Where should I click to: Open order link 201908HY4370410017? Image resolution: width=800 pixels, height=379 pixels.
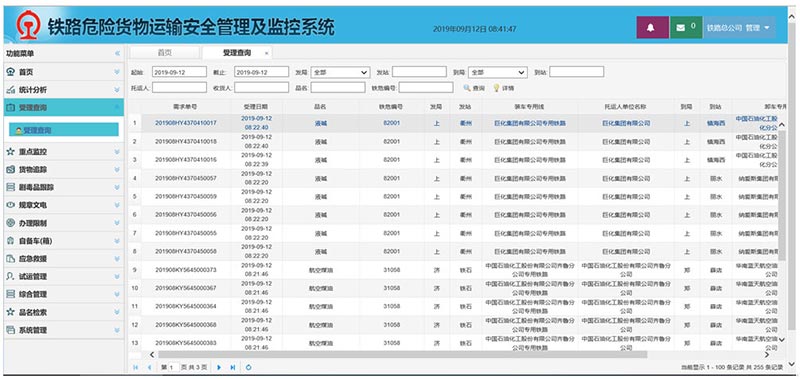click(x=186, y=123)
